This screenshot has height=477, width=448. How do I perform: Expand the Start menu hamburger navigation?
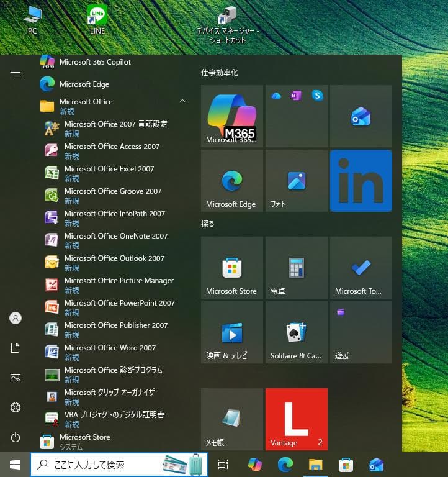tap(16, 73)
